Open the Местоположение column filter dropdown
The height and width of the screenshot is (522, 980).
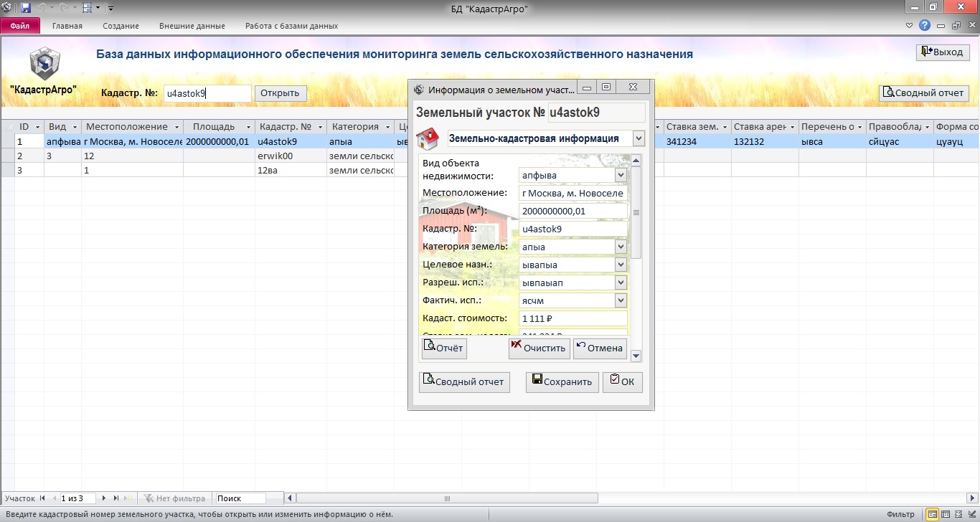(176, 127)
